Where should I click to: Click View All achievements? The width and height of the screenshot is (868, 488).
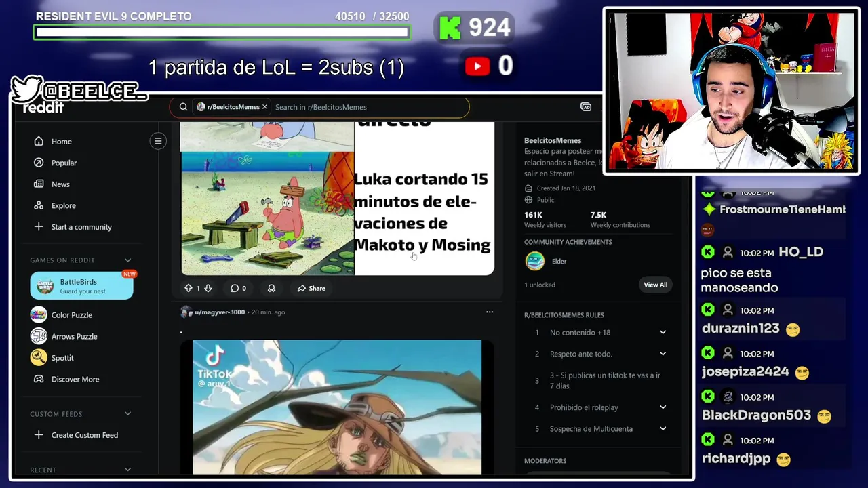(655, 285)
